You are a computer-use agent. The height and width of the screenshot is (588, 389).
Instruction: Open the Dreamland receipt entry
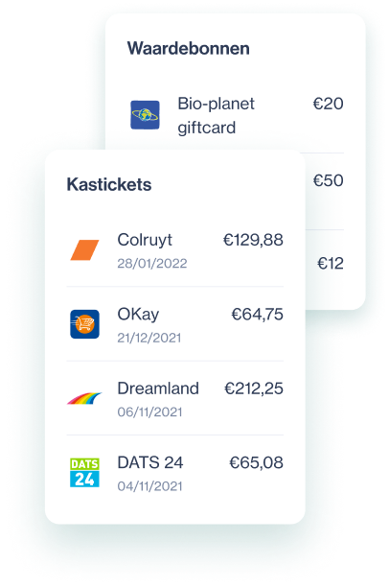pos(174,399)
